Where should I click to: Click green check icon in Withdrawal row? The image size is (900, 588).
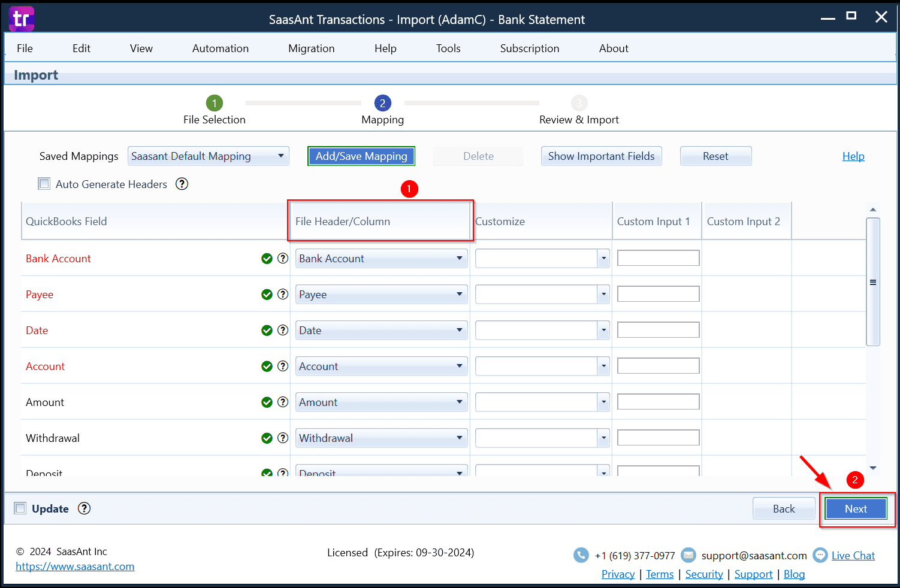tap(267, 438)
